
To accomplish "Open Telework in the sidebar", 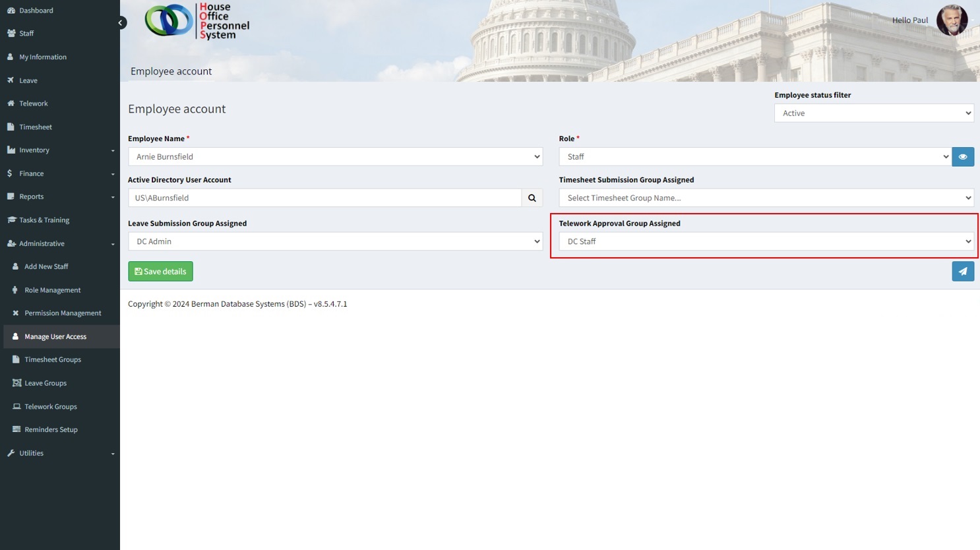I will [33, 104].
